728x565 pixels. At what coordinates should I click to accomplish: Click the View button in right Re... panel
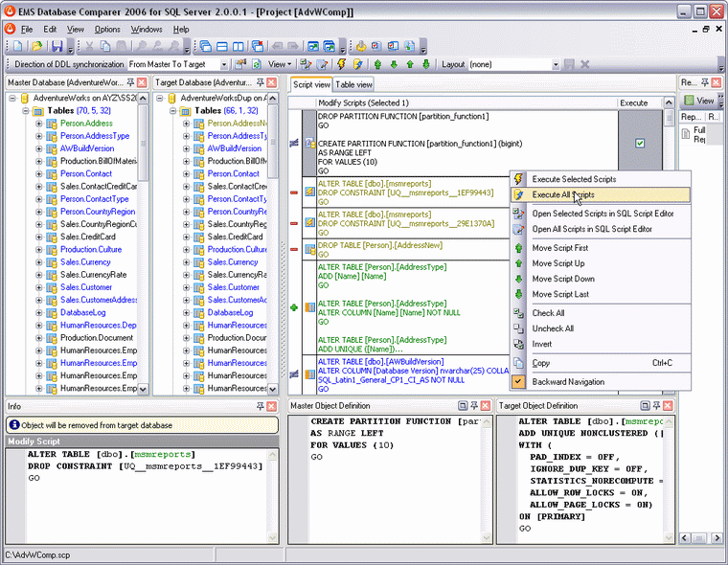[x=700, y=101]
